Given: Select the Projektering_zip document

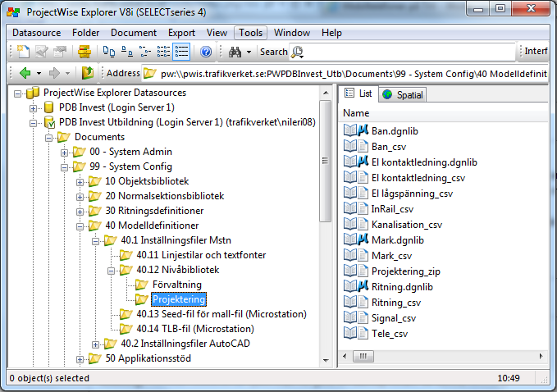Looking at the screenshot, I should tap(406, 271).
